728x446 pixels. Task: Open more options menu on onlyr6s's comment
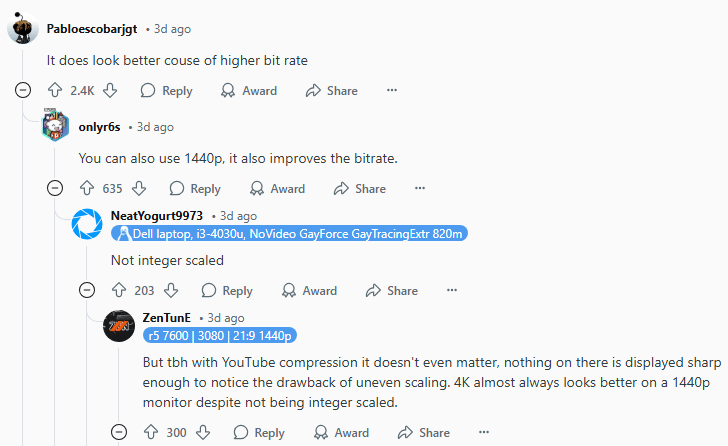(x=420, y=188)
